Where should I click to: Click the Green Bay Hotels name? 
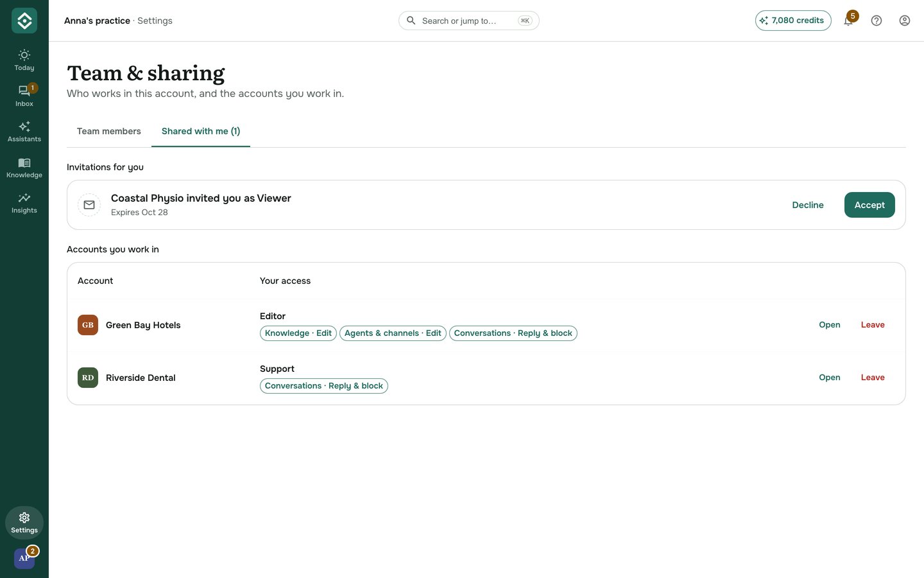coord(143,325)
